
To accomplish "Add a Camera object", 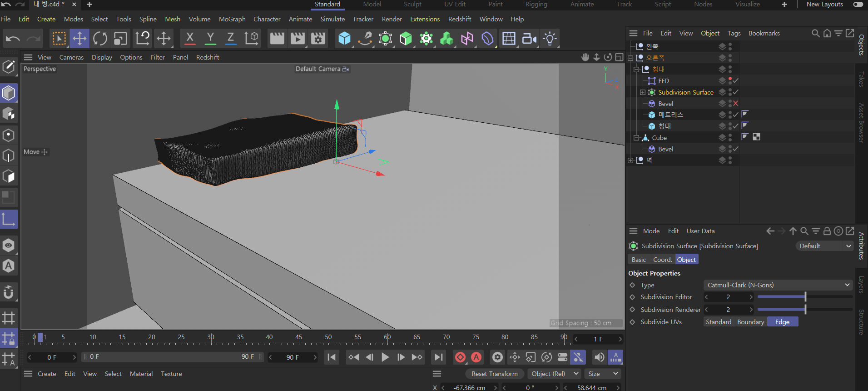I will pyautogui.click(x=529, y=39).
